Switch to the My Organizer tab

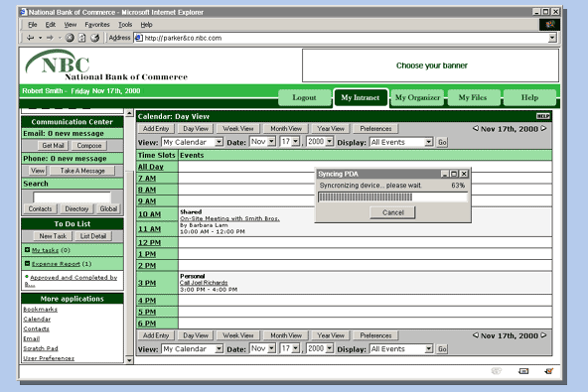click(417, 97)
